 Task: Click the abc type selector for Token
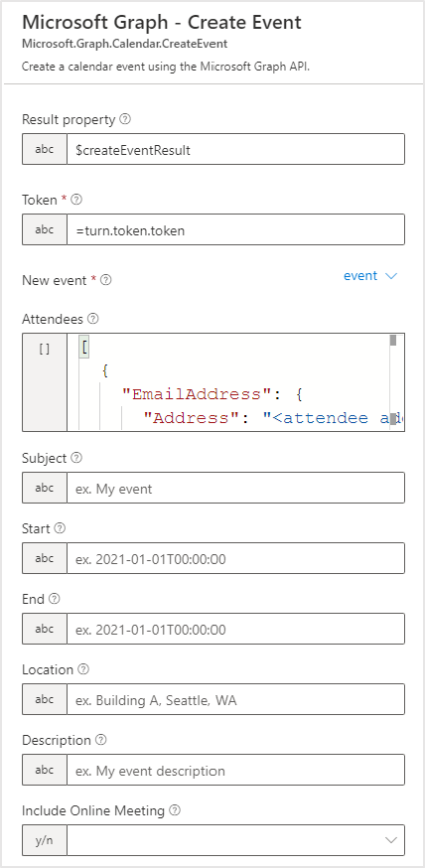(45, 229)
